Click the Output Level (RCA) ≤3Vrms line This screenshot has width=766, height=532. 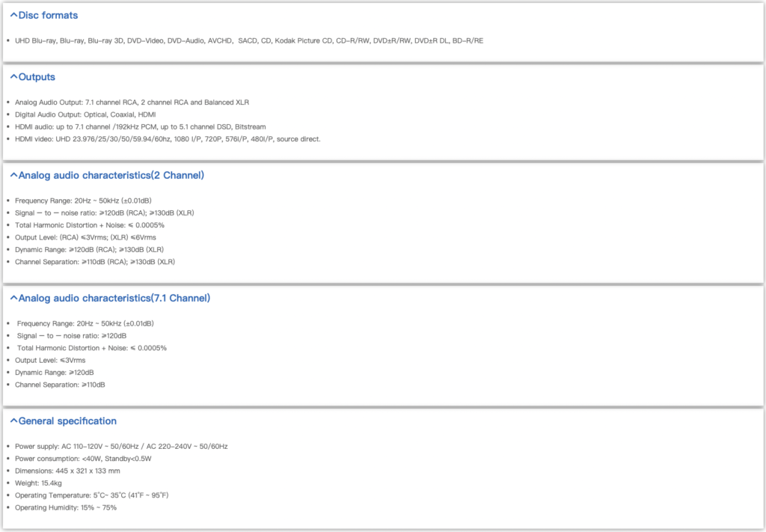pyautogui.click(x=84, y=237)
